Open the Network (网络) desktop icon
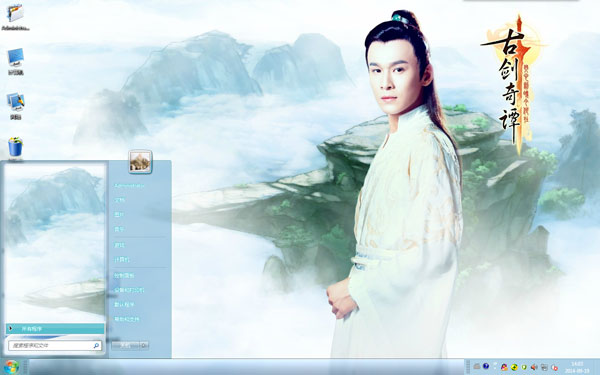Image resolution: width=600 pixels, height=375 pixels. pos(15,106)
